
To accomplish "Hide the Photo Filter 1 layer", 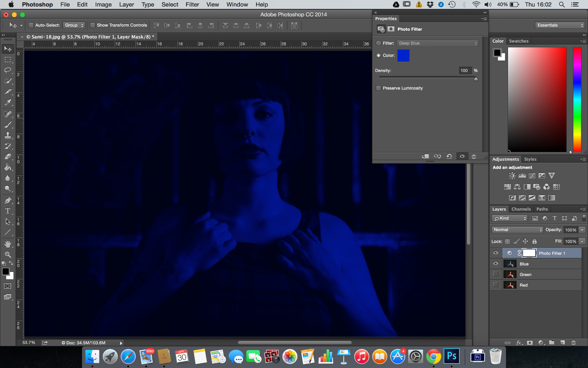I will click(x=495, y=253).
